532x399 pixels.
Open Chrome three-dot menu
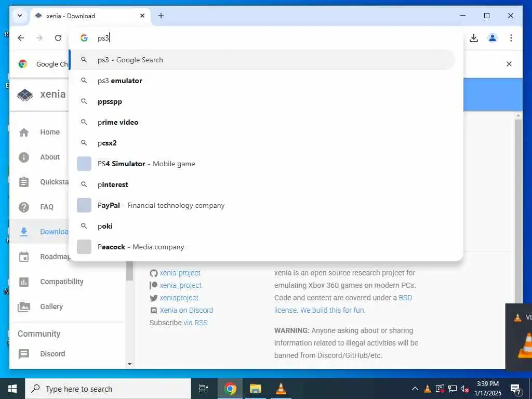click(x=511, y=38)
